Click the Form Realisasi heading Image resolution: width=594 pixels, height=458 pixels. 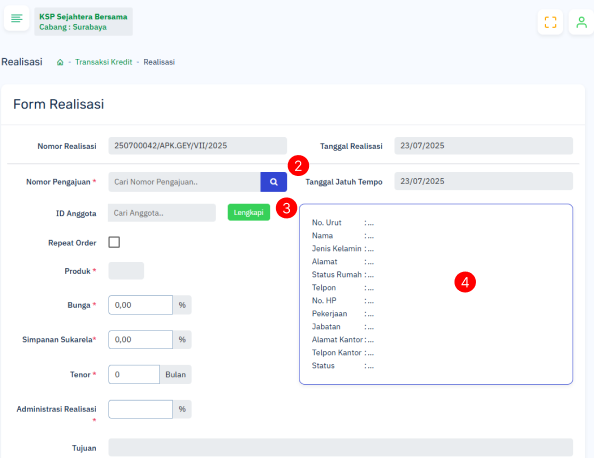tap(59, 104)
